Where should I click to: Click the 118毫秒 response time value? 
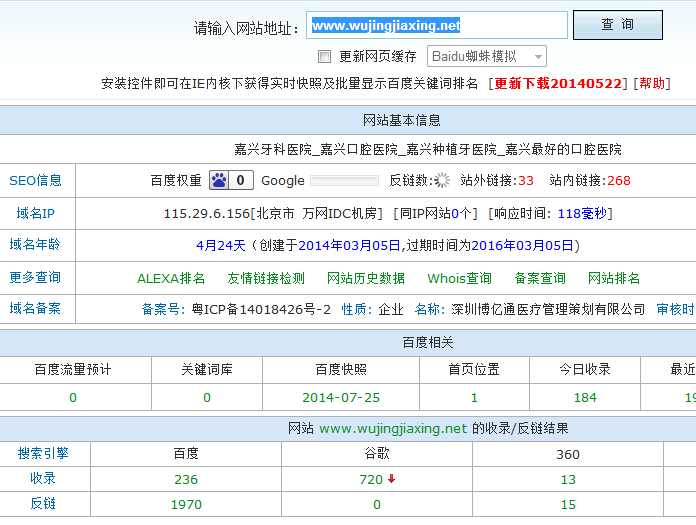[581, 213]
